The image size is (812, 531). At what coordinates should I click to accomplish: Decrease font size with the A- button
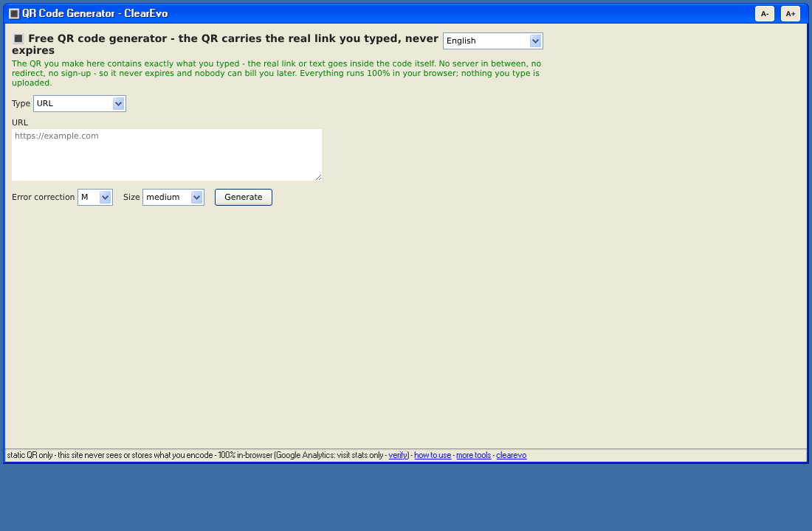764,14
